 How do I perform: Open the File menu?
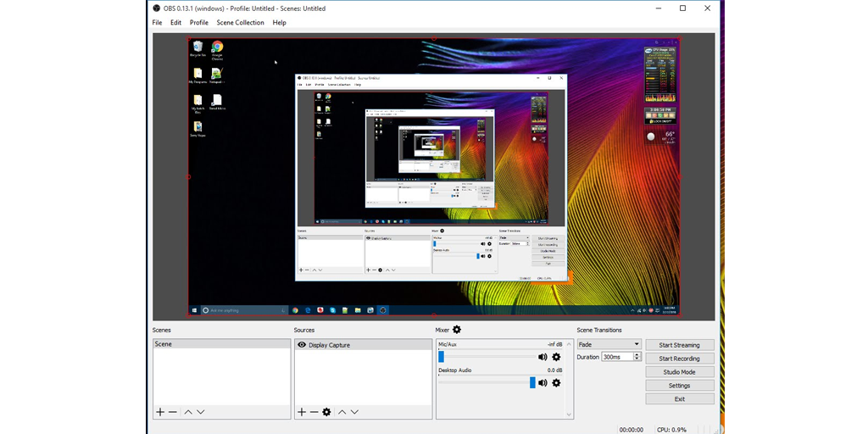157,23
